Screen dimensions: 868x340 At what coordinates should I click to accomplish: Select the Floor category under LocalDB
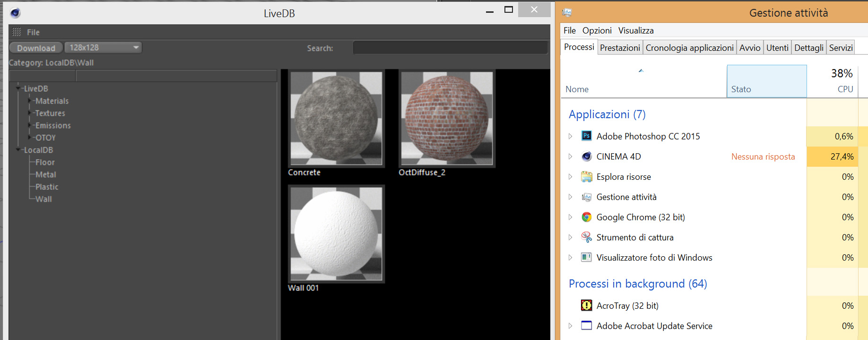pos(45,162)
